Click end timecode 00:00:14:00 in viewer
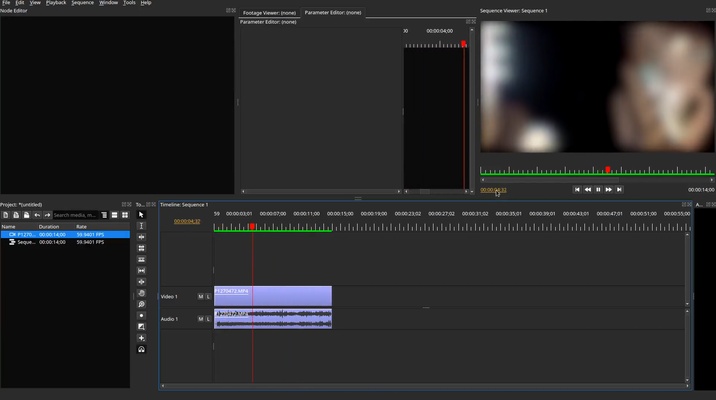 pos(701,190)
